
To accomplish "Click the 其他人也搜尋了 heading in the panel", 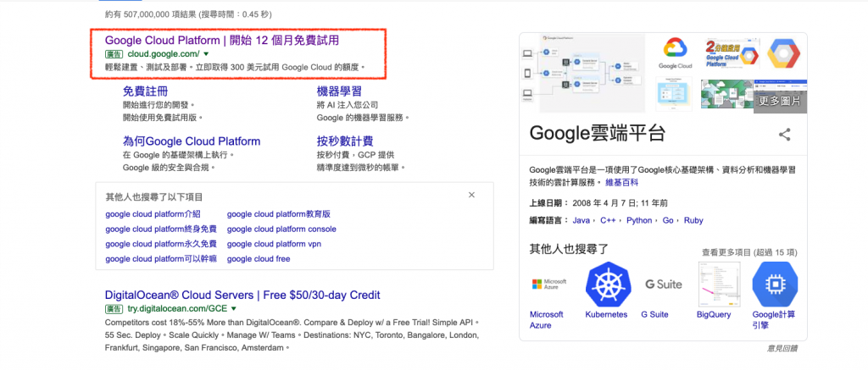I will [569, 249].
